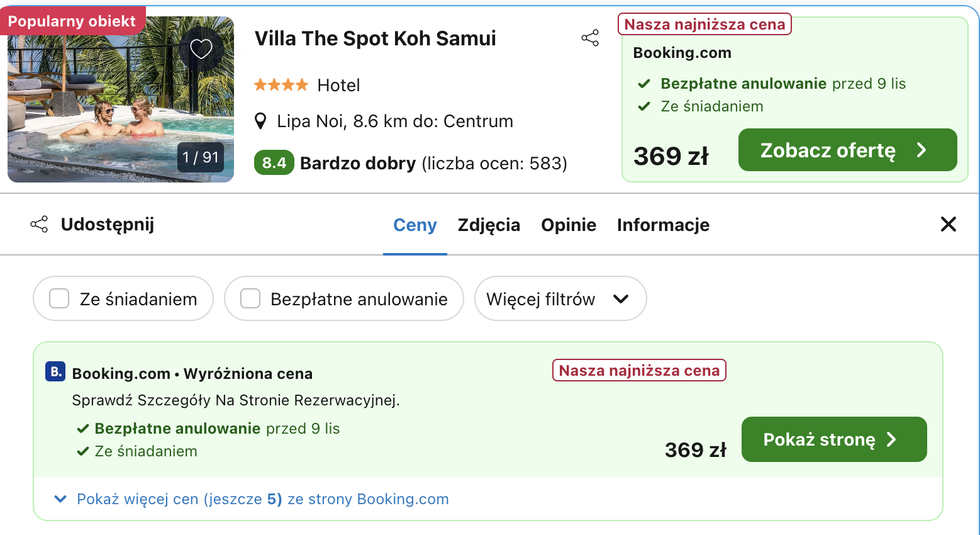
Task: Click the Udostępnij share icon
Action: [39, 225]
